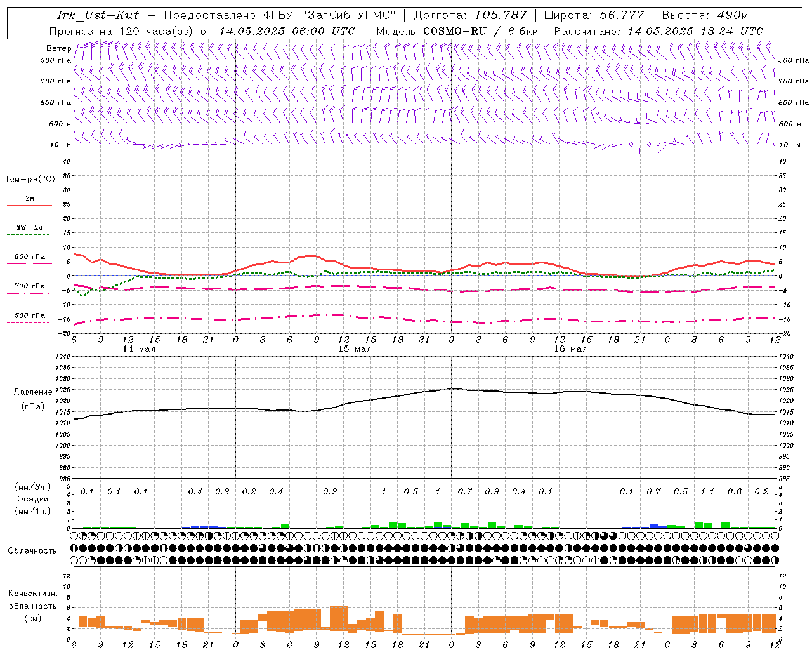Screen dimensions: 812x650
Task: Click the solid red 2м temperature legend line
Action: (x=29, y=205)
